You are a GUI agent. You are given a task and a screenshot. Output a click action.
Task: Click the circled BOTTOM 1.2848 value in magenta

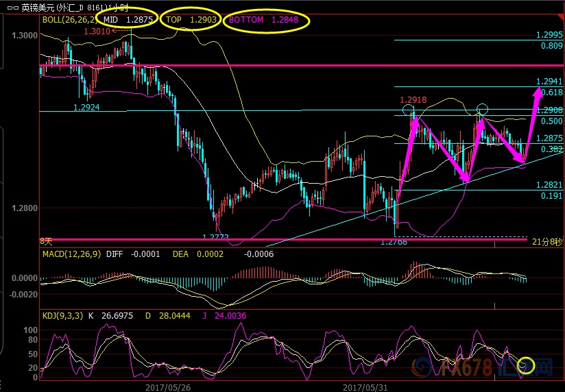[x=263, y=20]
